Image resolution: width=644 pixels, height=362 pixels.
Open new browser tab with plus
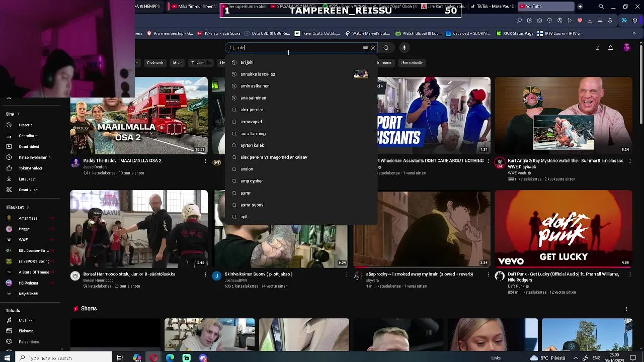[580, 7]
